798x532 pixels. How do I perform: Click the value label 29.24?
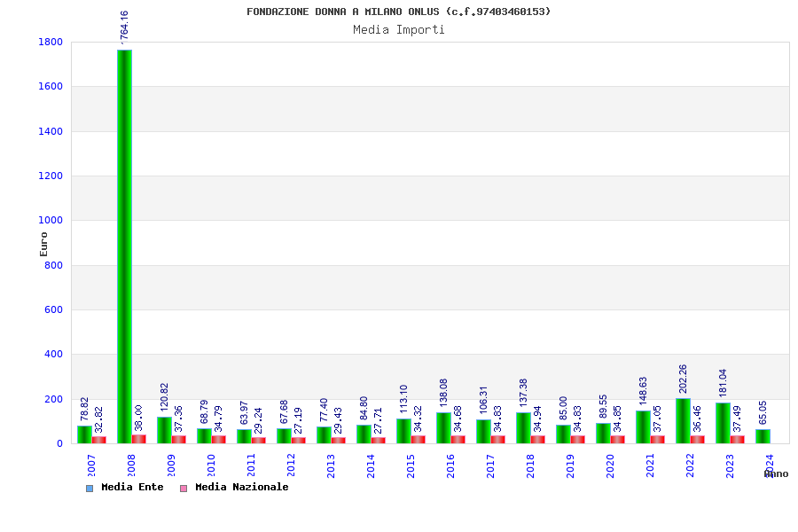click(x=258, y=420)
